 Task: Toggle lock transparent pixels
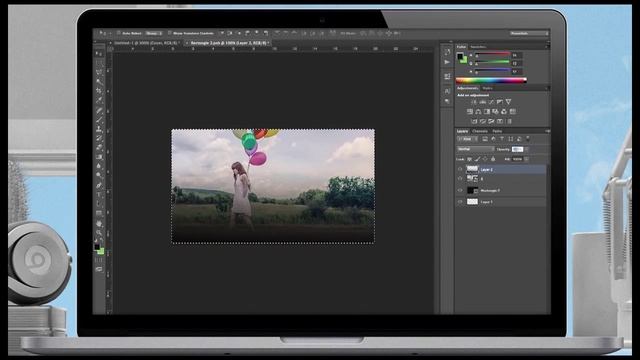469,159
